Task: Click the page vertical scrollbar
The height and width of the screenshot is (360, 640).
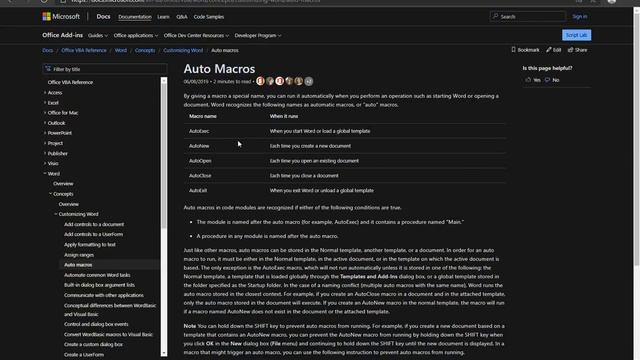Action: tap(636, 141)
